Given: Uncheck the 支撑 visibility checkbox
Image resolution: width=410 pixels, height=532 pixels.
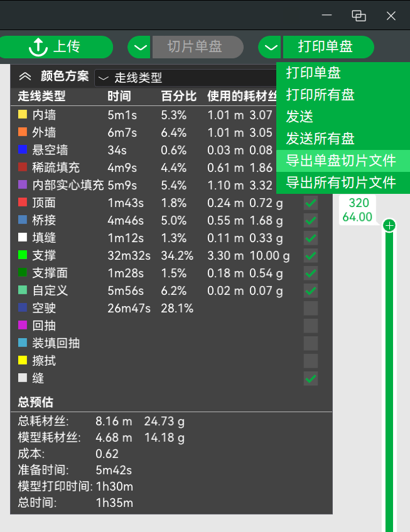Looking at the screenshot, I should tap(311, 256).
